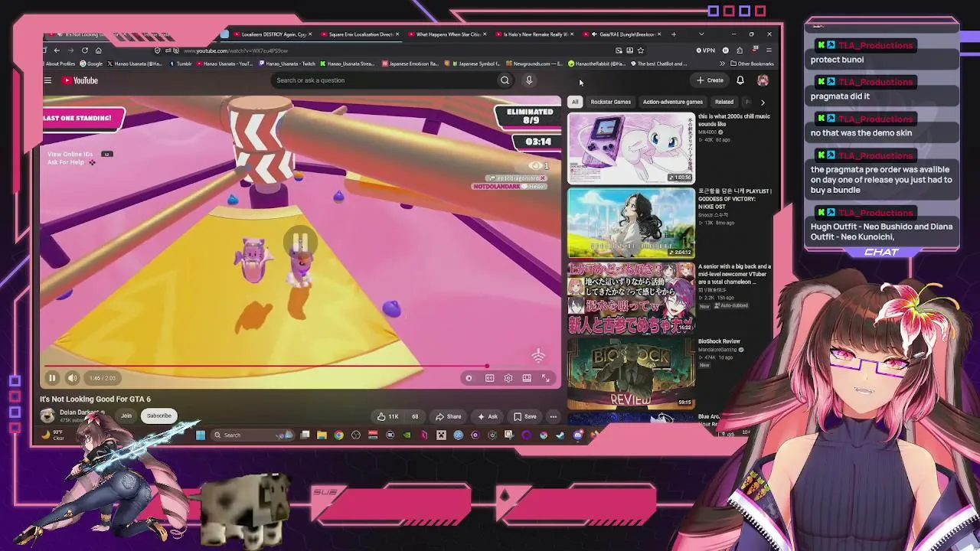
Task: Start voice search with the microphone
Action: 529,80
